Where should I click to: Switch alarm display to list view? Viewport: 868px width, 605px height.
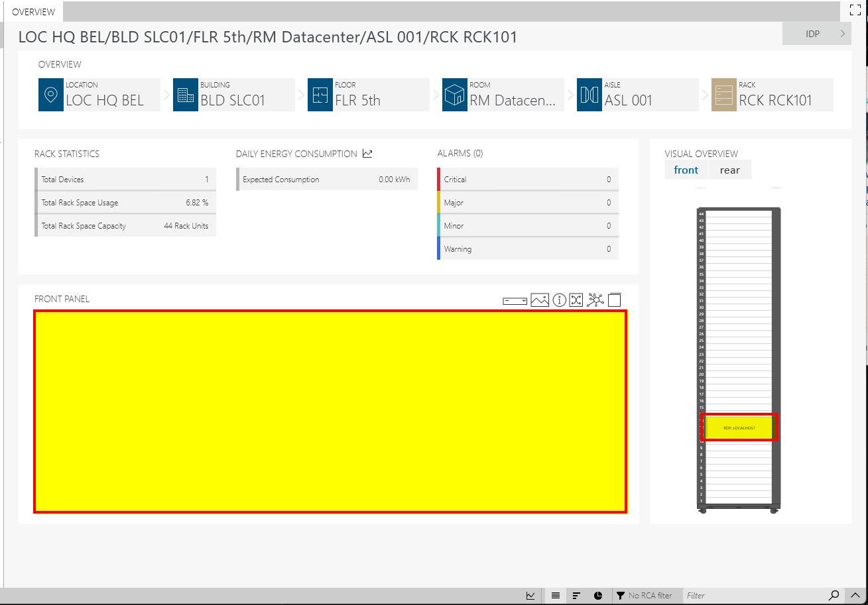[556, 596]
